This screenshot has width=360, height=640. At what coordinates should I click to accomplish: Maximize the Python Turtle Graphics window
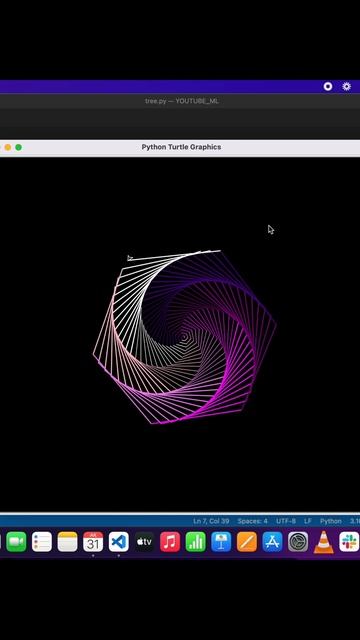[x=18, y=147]
